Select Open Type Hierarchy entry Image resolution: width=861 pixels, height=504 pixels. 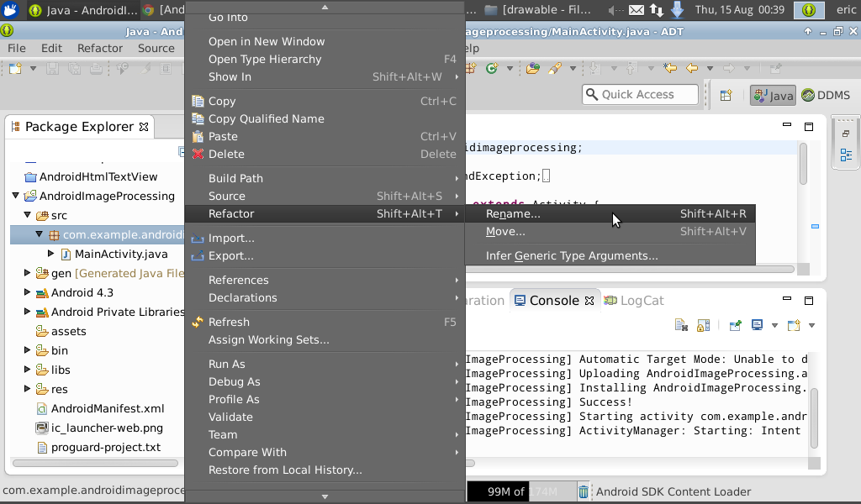tap(325, 60)
